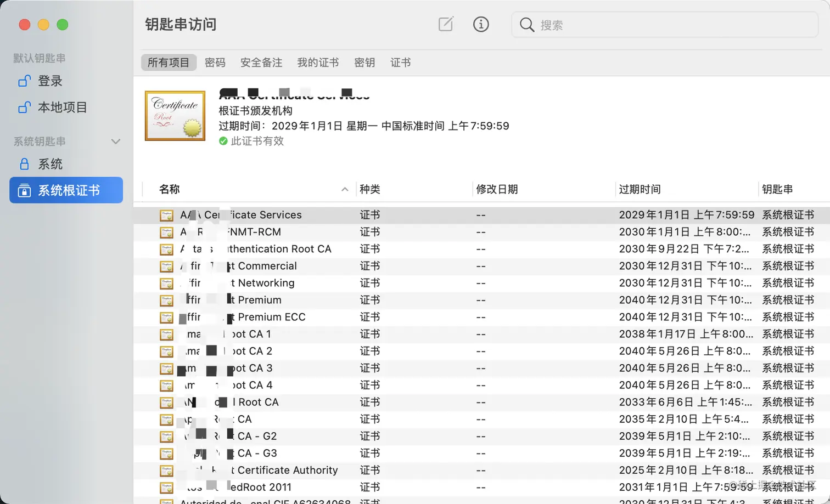Click certificate icon for the FNMT-RCM row

(166, 233)
